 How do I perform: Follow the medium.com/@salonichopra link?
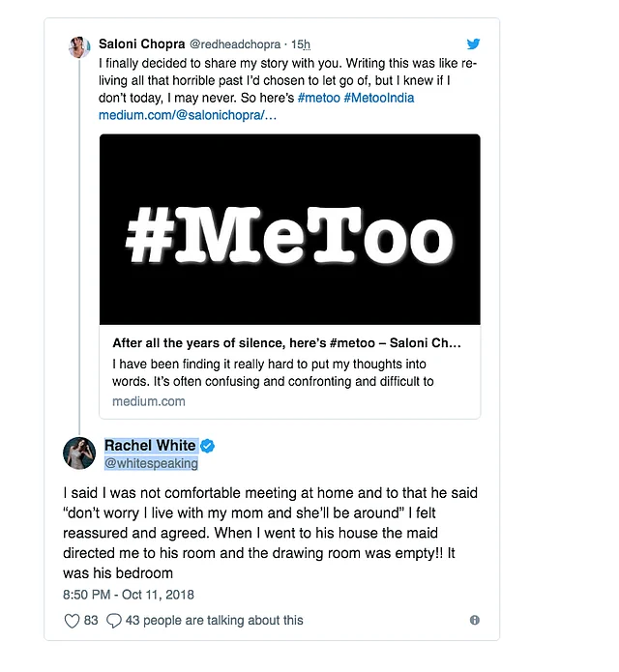[x=188, y=115]
